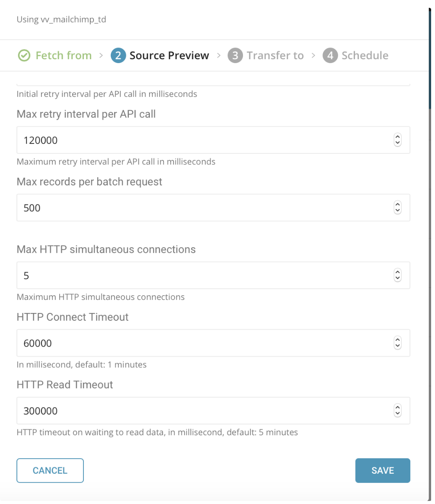Select the Source Preview step label

(169, 56)
